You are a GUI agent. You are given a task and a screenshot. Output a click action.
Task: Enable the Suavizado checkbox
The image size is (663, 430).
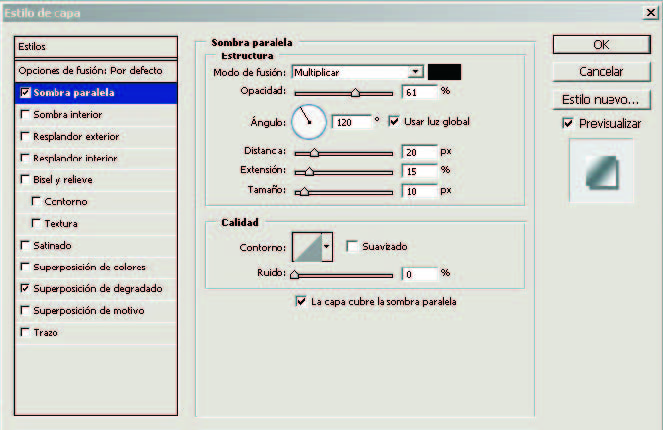[352, 246]
